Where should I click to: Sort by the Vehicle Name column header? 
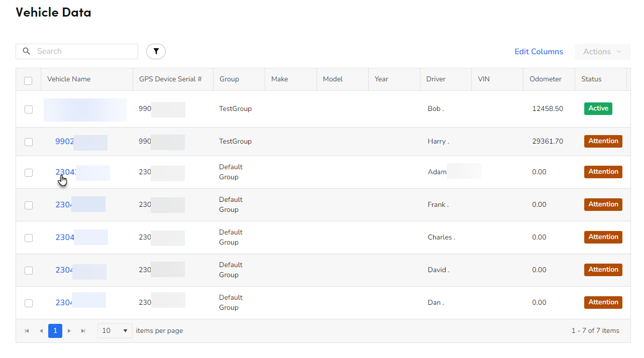pyautogui.click(x=68, y=79)
